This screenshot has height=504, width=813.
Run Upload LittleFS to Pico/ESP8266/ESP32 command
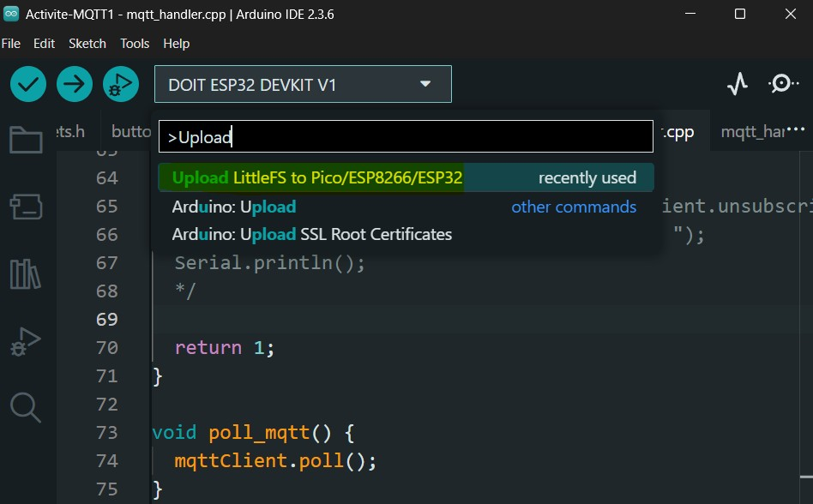(x=317, y=178)
